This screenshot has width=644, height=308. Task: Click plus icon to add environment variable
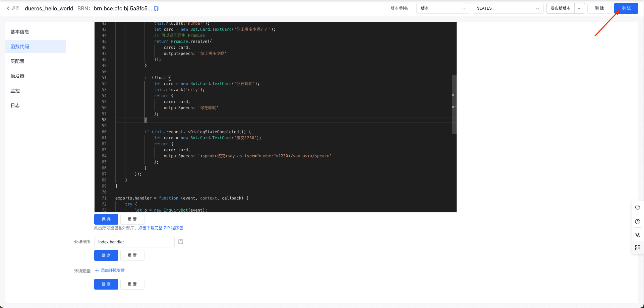click(97, 271)
